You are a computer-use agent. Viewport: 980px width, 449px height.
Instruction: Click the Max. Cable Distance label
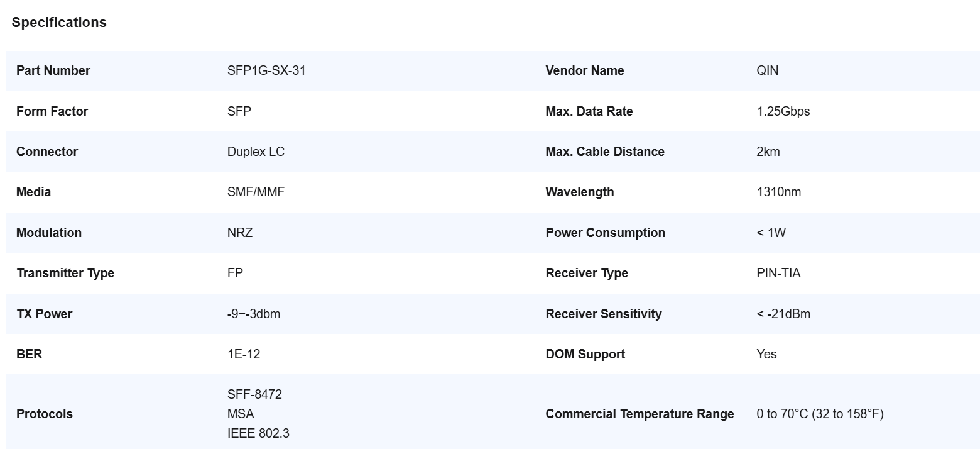tap(604, 152)
